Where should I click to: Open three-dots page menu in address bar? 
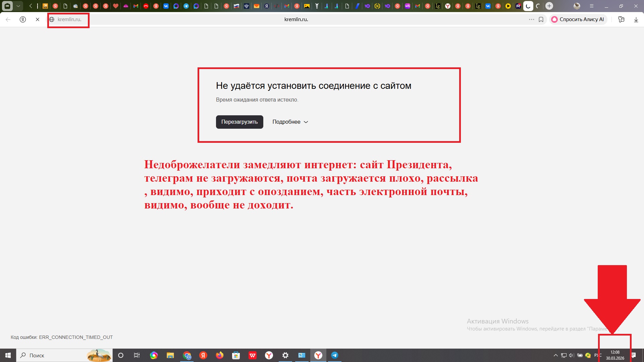pos(531,19)
